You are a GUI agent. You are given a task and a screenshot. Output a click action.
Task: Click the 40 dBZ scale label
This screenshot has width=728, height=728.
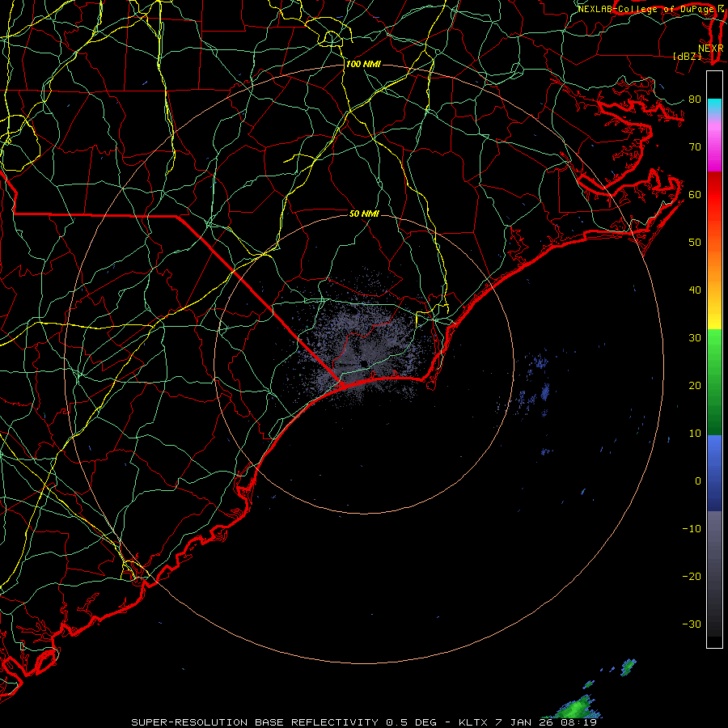695,290
